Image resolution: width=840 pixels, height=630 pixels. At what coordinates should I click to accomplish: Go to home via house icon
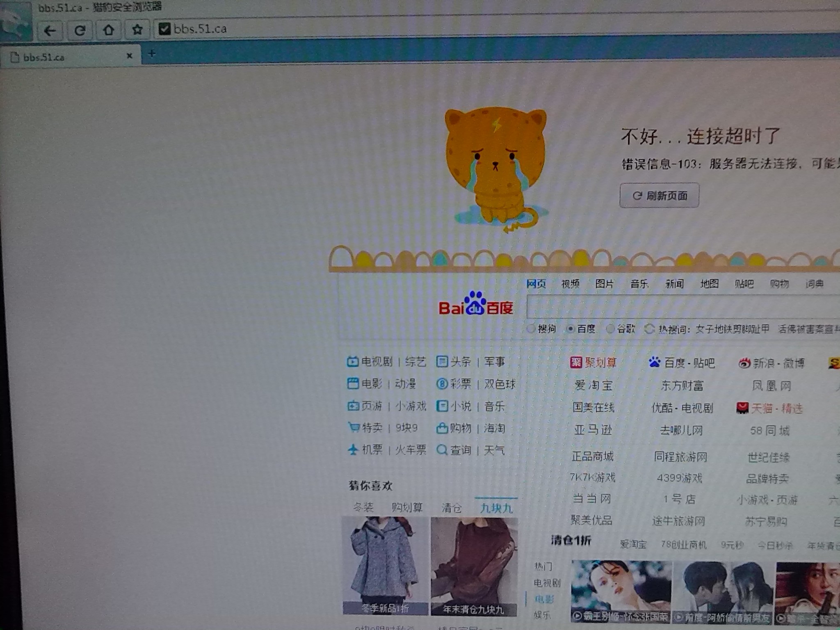pos(109,30)
